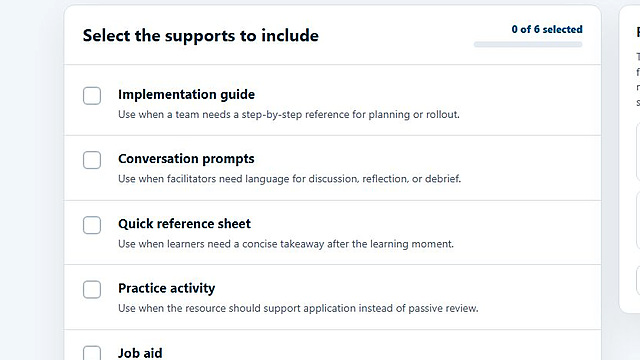Screen dimensions: 640x360
Task: Click the concise takeaway description text
Action: tap(286, 244)
